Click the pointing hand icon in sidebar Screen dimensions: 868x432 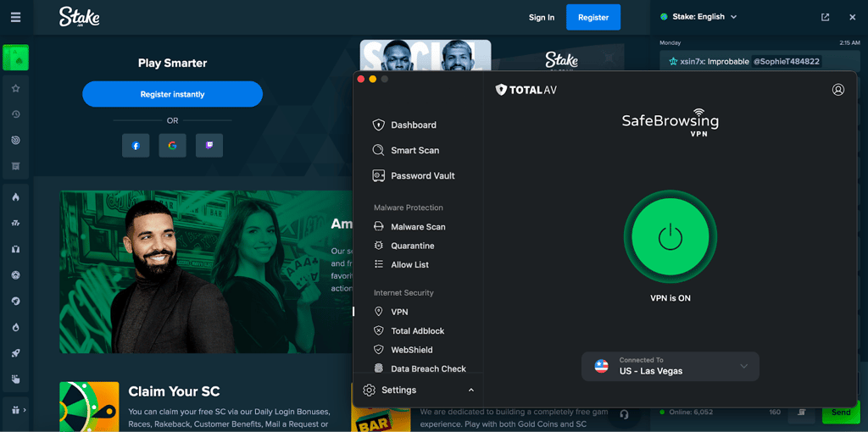pos(16,379)
